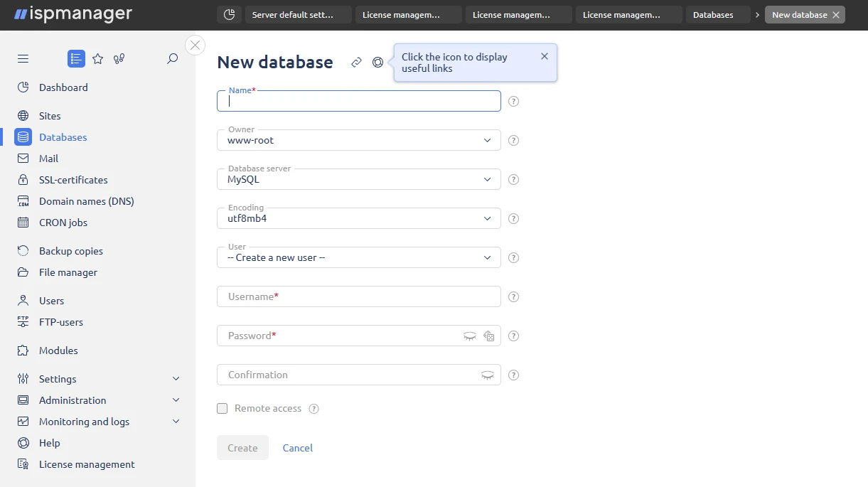Show the password by clicking the eye icon
The height and width of the screenshot is (487, 868).
pos(470,336)
